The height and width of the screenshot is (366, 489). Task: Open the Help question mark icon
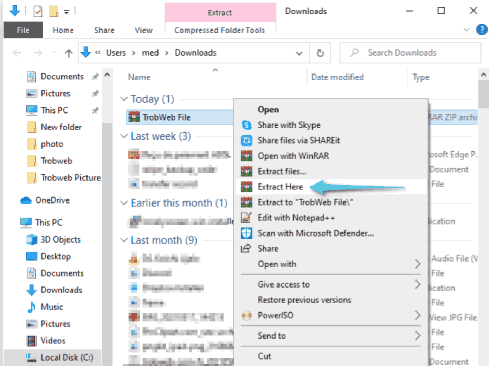[482, 30]
